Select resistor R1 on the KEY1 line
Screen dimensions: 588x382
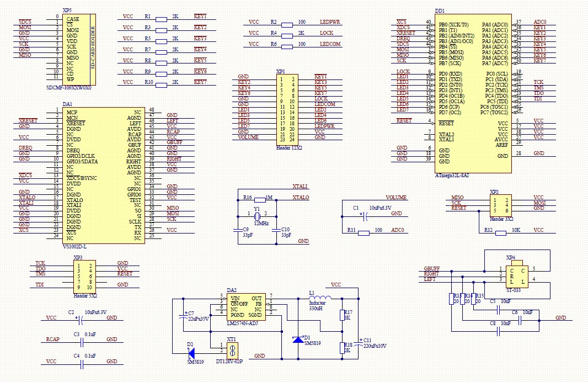tap(161, 19)
